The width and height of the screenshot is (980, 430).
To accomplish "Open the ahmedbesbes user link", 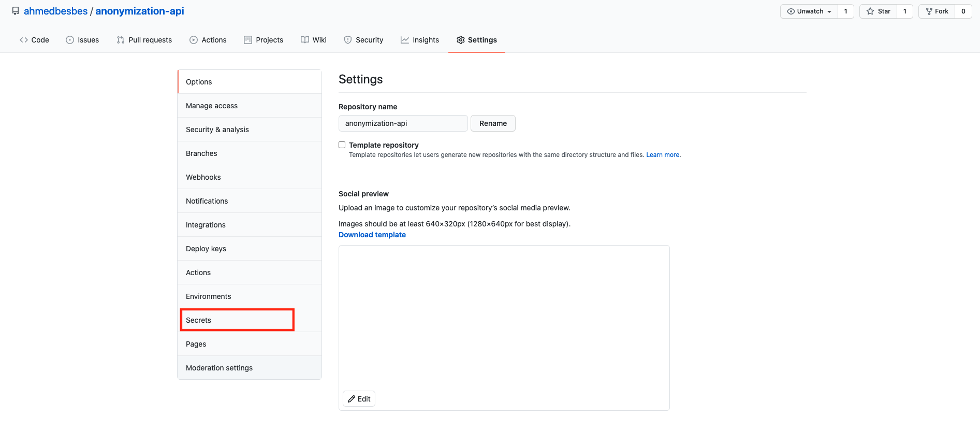I will pyautogui.click(x=56, y=11).
